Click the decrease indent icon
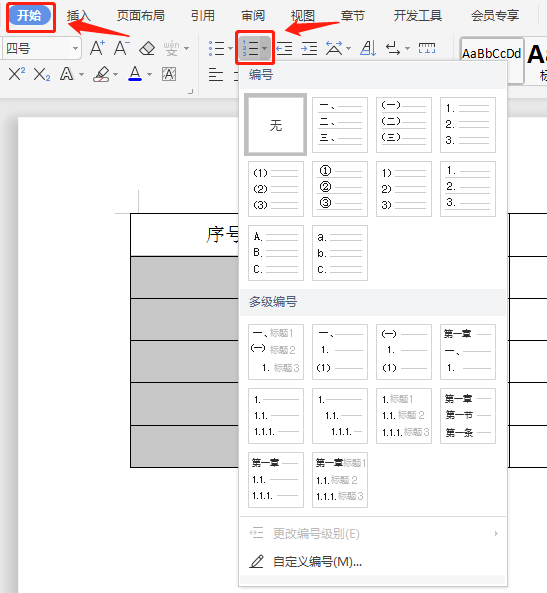Screen dimensions: 547x593 [x=284, y=48]
